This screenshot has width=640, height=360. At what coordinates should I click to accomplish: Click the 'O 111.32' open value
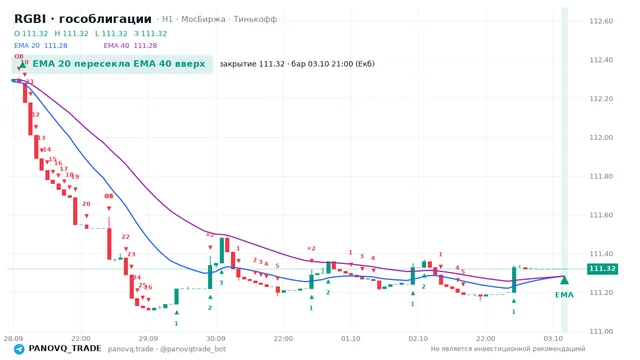31,33
